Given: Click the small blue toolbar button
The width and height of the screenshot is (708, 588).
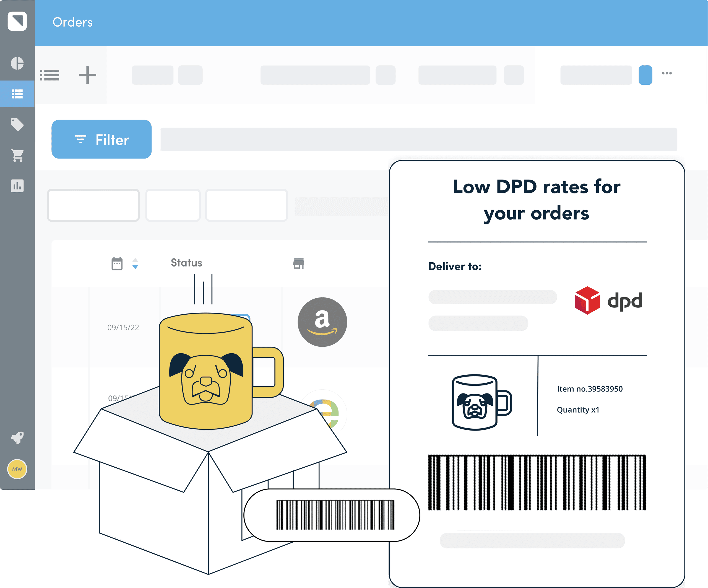Looking at the screenshot, I should pyautogui.click(x=645, y=75).
